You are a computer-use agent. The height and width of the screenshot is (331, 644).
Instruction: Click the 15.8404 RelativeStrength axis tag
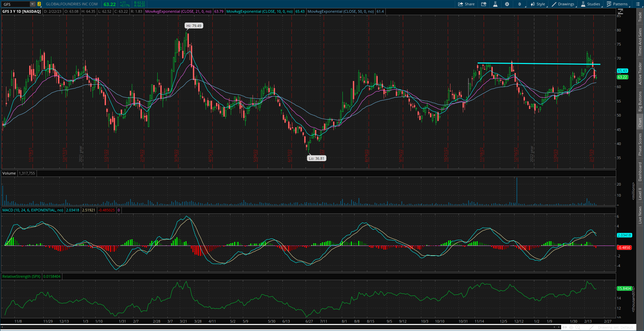pos(624,288)
